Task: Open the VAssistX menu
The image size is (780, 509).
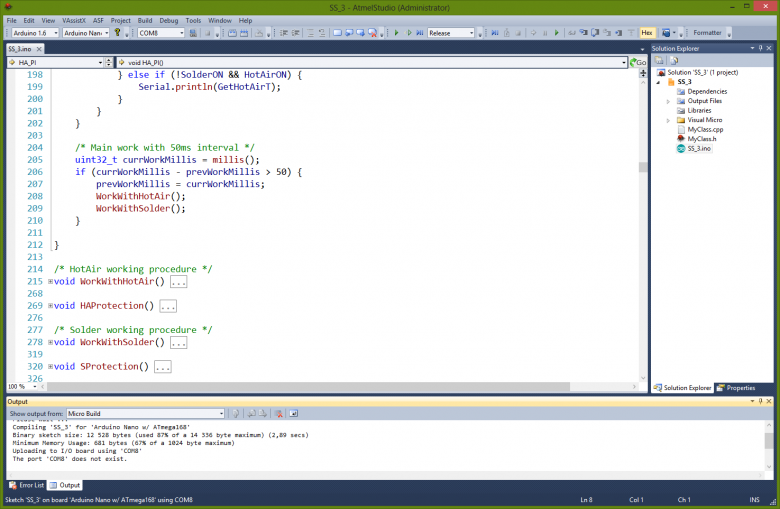Action: click(x=74, y=20)
